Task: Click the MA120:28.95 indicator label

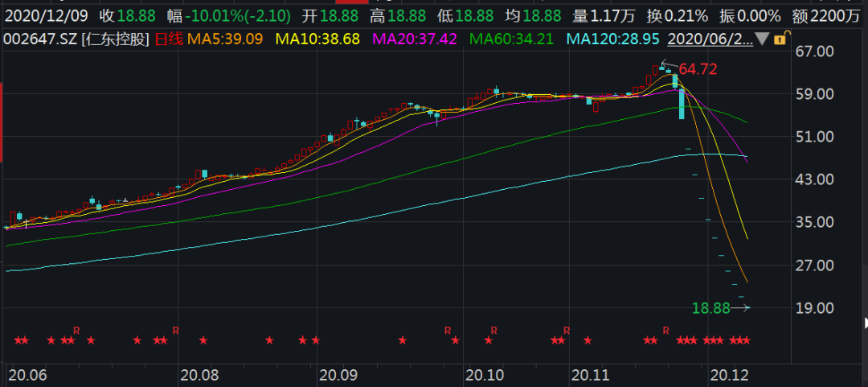Action: [x=614, y=39]
